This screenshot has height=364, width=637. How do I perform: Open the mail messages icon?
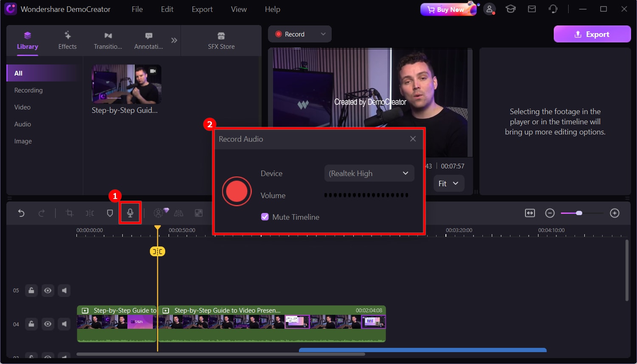tap(532, 9)
